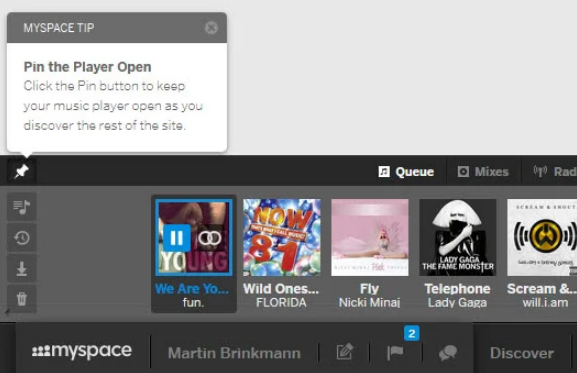Click the compose pencil icon

(345, 352)
